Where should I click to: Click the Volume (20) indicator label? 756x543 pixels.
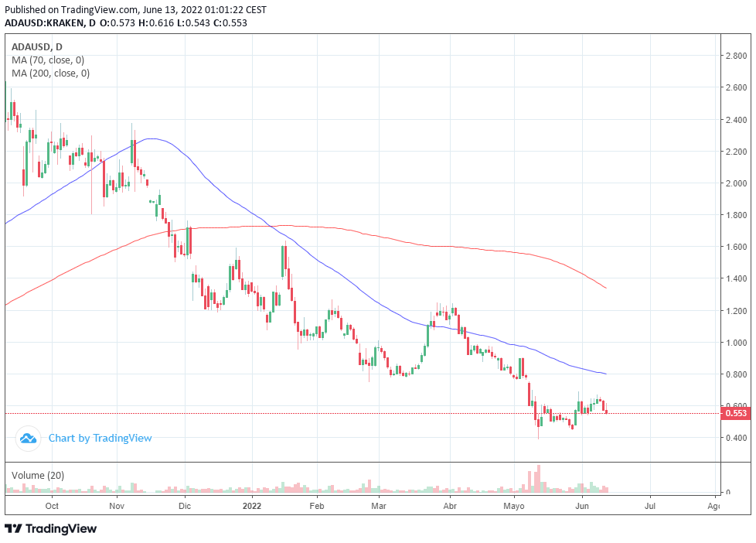[38, 476]
